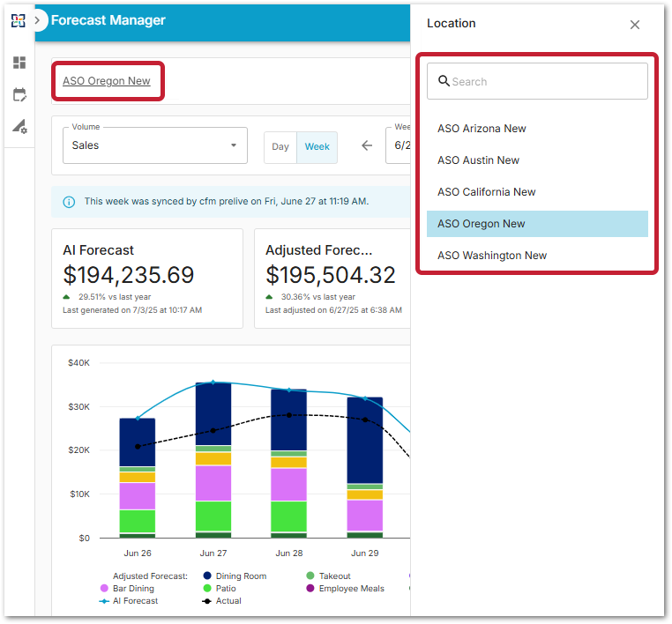Open the Week date picker field
The image size is (672, 624).
[x=399, y=145]
